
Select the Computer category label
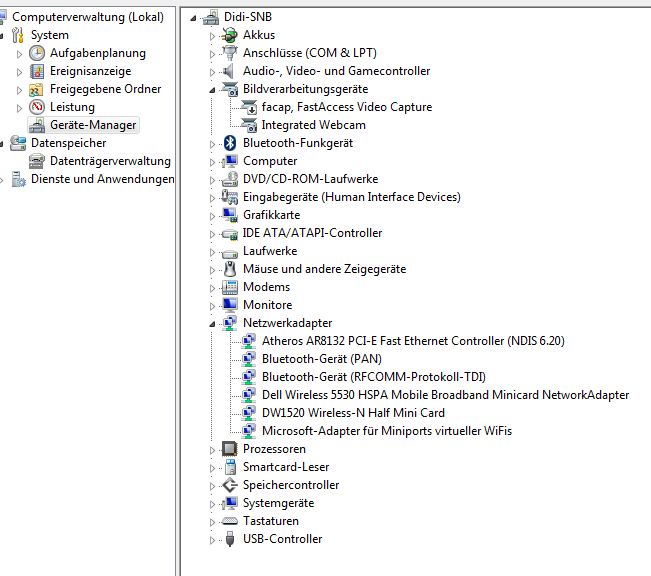coord(270,161)
